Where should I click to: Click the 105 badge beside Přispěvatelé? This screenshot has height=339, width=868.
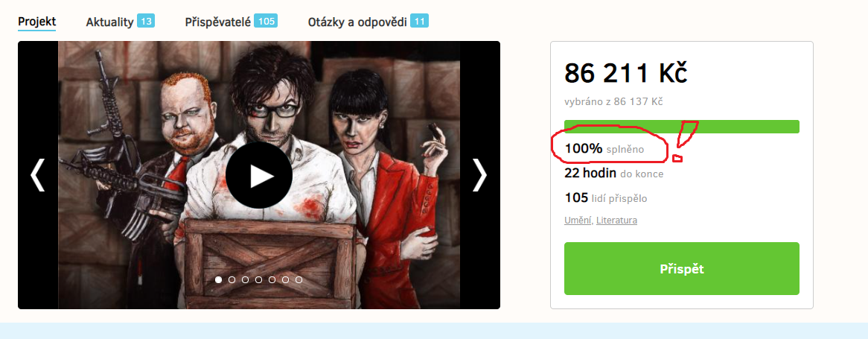(x=267, y=22)
